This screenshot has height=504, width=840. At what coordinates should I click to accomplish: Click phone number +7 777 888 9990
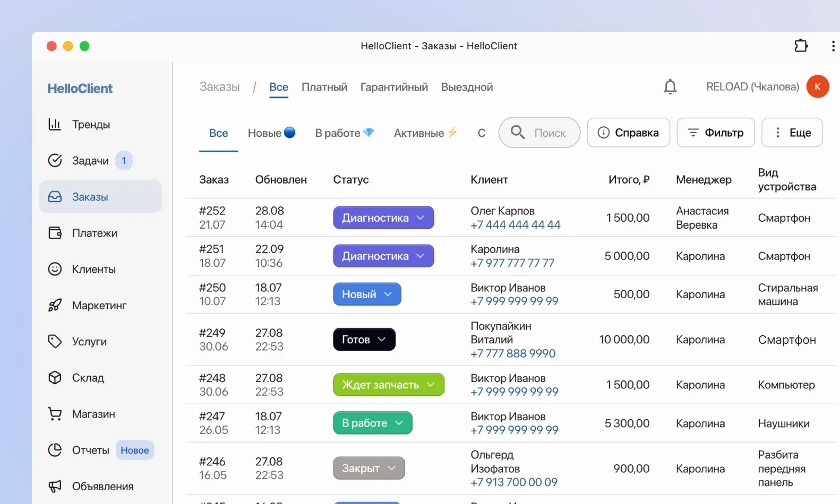click(513, 353)
